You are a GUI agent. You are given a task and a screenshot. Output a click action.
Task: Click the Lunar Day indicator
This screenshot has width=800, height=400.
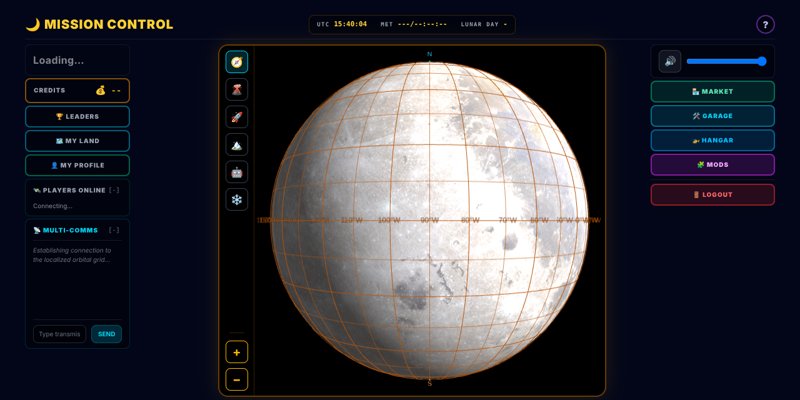484,24
